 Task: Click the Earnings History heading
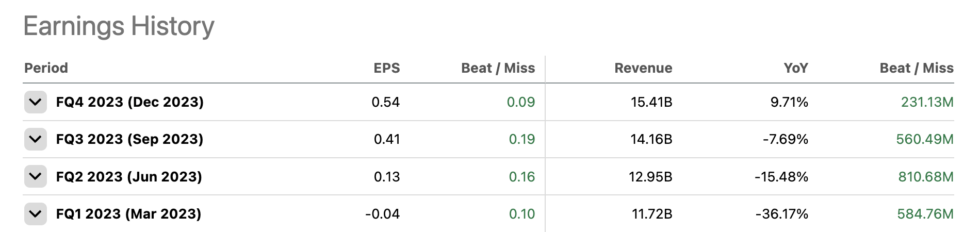coord(119,26)
